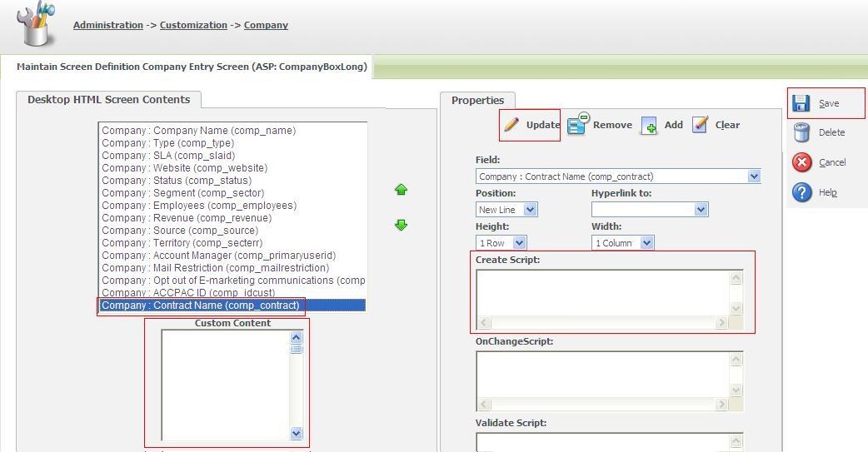The image size is (868, 452).
Task: Click Create Script horizontal scroll right arrow
Action: [721, 322]
